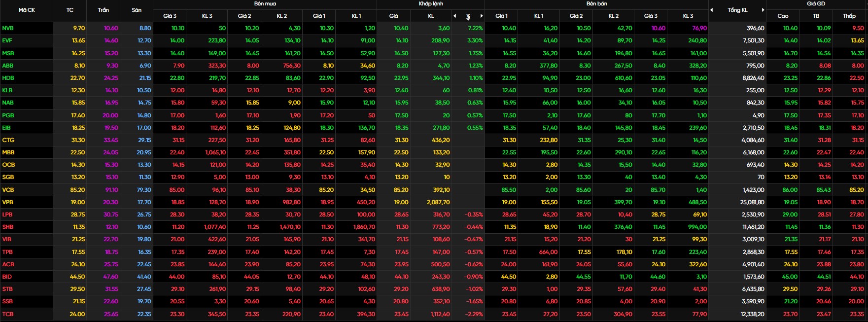
Task: Click VPB's total volume 25,081,80
Action: (752, 202)
